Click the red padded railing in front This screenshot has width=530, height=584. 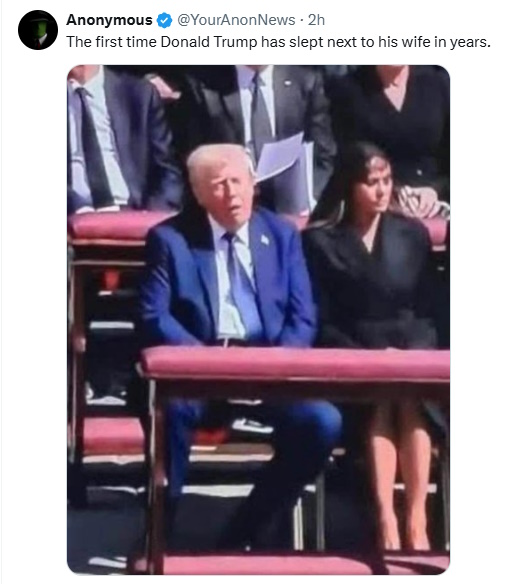295,363
